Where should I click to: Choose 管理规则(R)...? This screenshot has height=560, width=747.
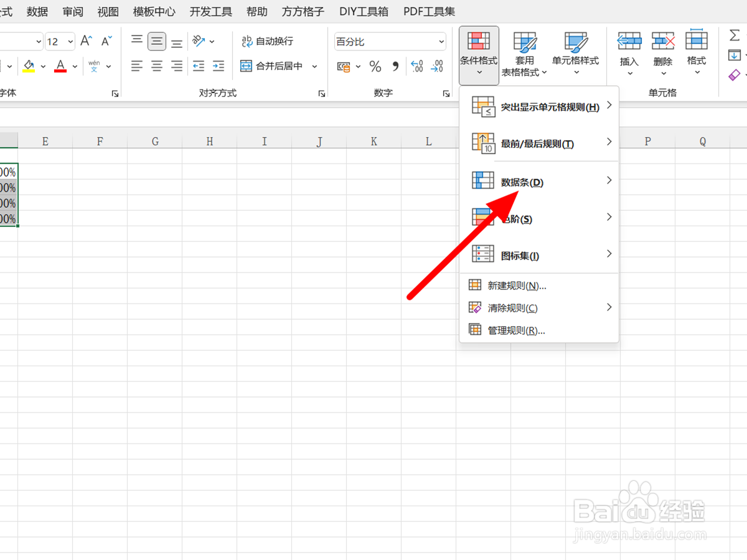[x=539, y=330]
